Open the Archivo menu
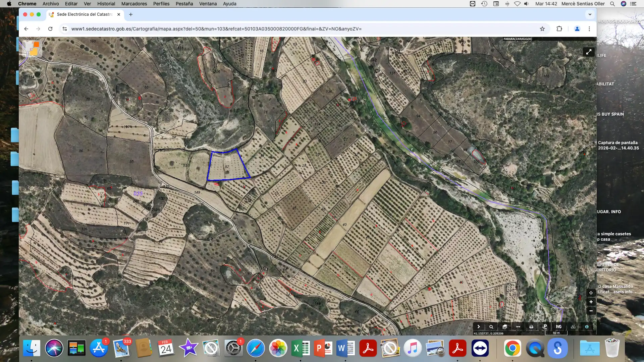The width and height of the screenshot is (644, 362). click(51, 4)
